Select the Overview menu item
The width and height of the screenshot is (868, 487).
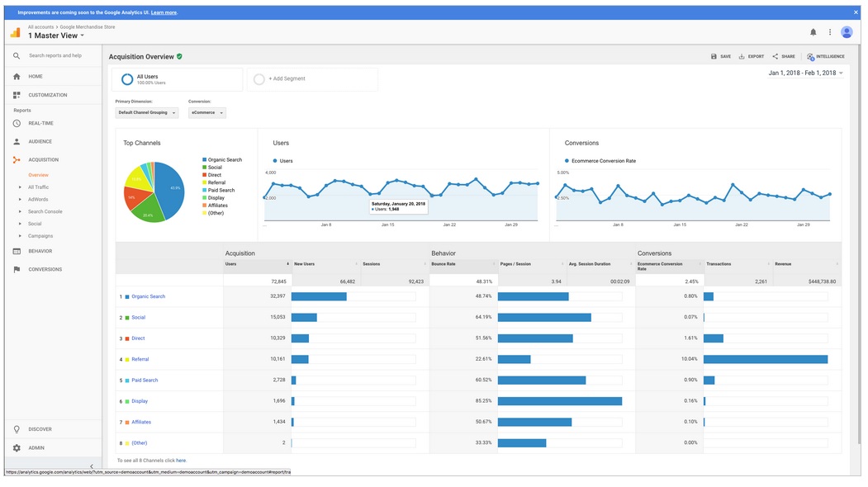click(x=38, y=175)
